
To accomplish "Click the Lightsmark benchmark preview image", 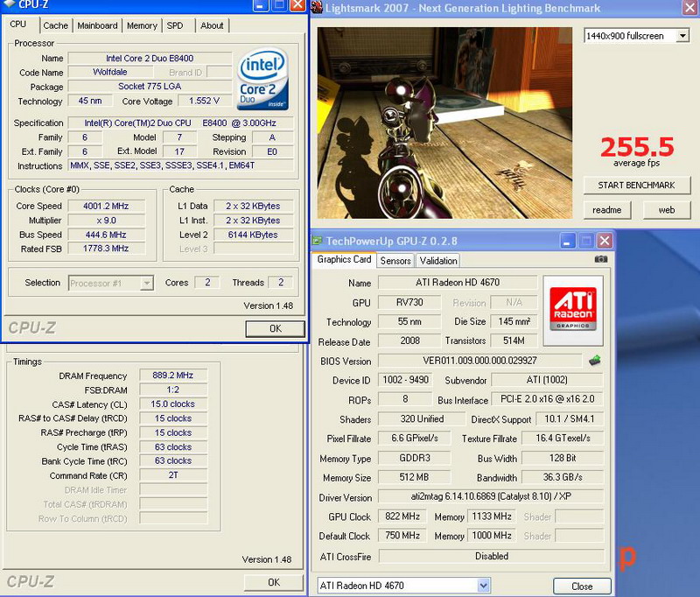I will point(444,123).
